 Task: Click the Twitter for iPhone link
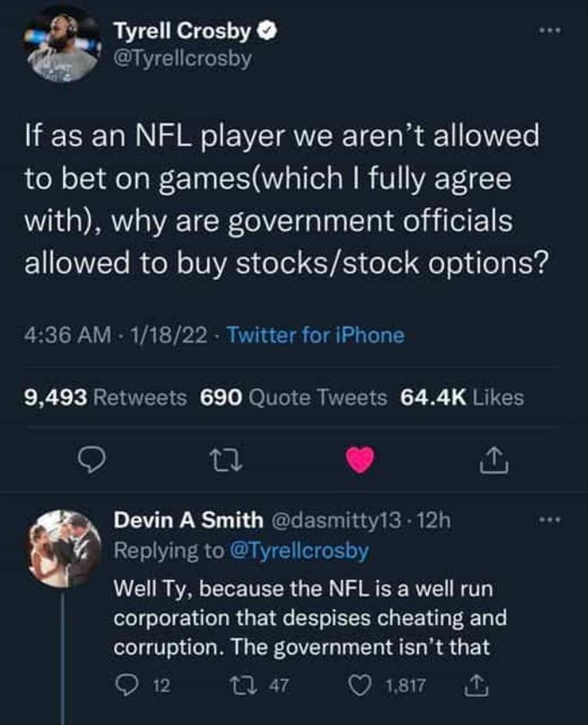pyautogui.click(x=317, y=335)
